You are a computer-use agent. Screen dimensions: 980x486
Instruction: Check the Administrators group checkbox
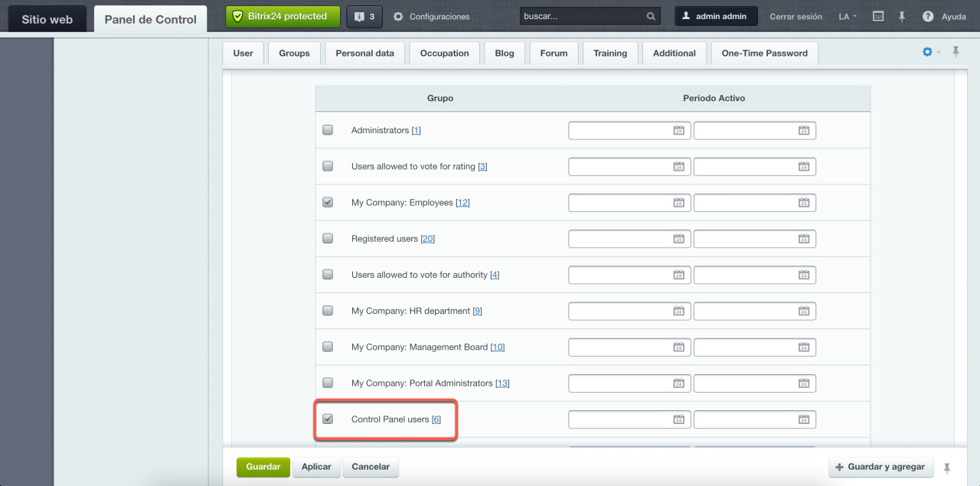[328, 130]
